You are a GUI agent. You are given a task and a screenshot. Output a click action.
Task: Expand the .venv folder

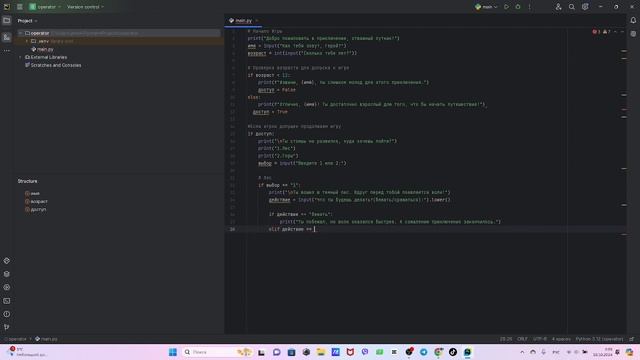tap(27, 41)
